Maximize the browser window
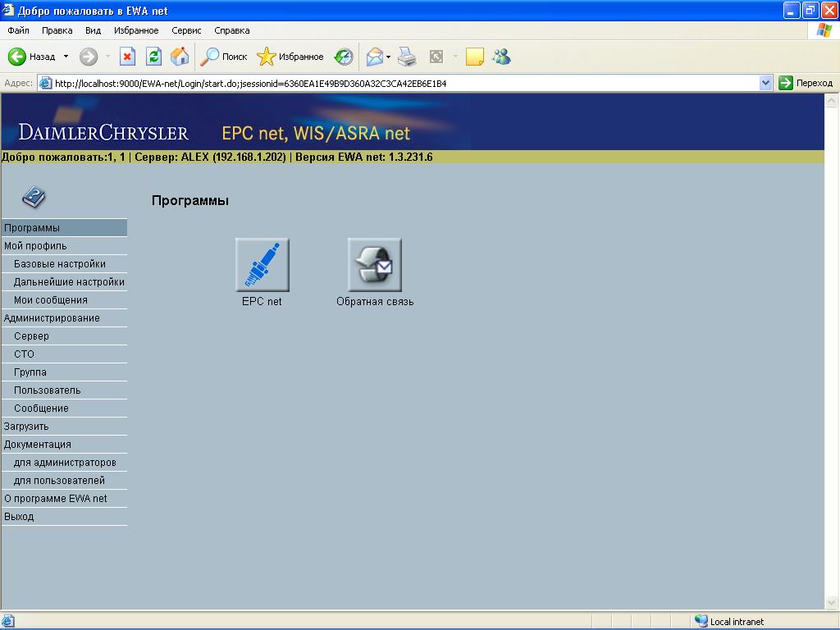The image size is (840, 630). click(x=810, y=10)
